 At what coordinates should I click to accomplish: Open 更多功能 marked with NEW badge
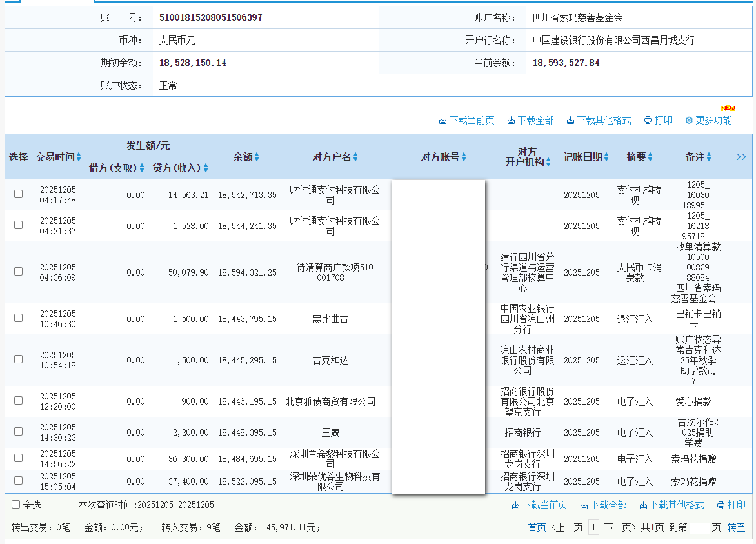(711, 120)
